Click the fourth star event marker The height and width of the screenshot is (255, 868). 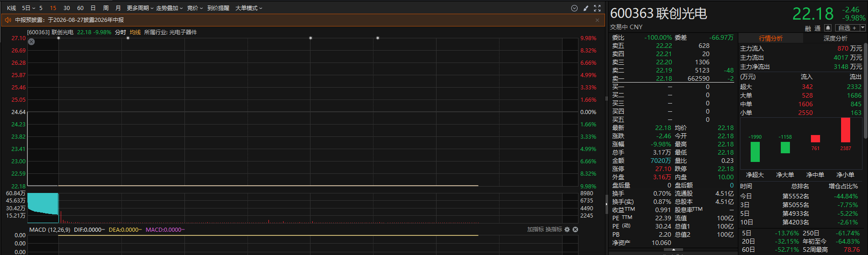coord(378,38)
